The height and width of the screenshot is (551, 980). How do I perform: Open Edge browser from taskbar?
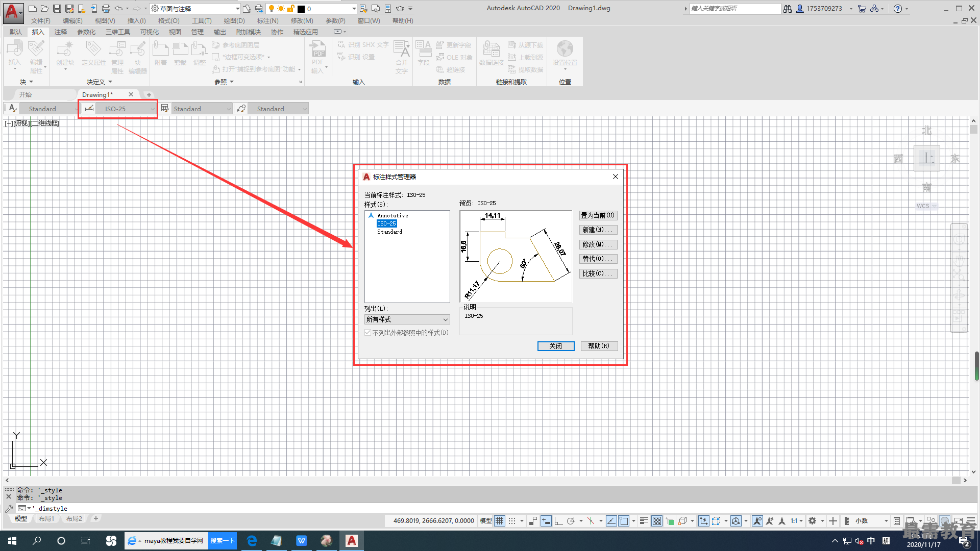click(252, 541)
